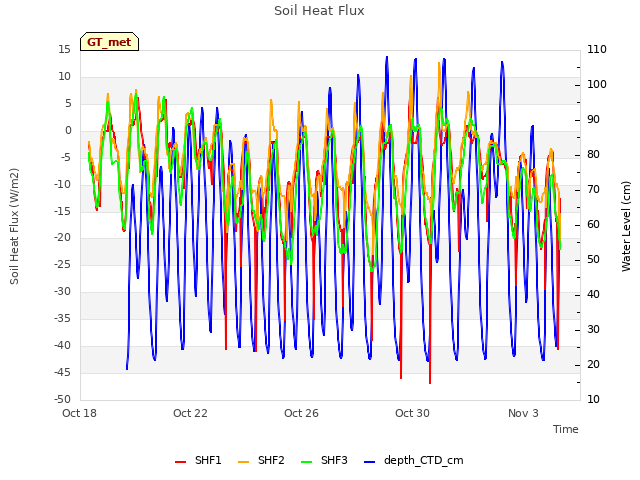Click the -45 left-axis tick label

[x=62, y=372]
